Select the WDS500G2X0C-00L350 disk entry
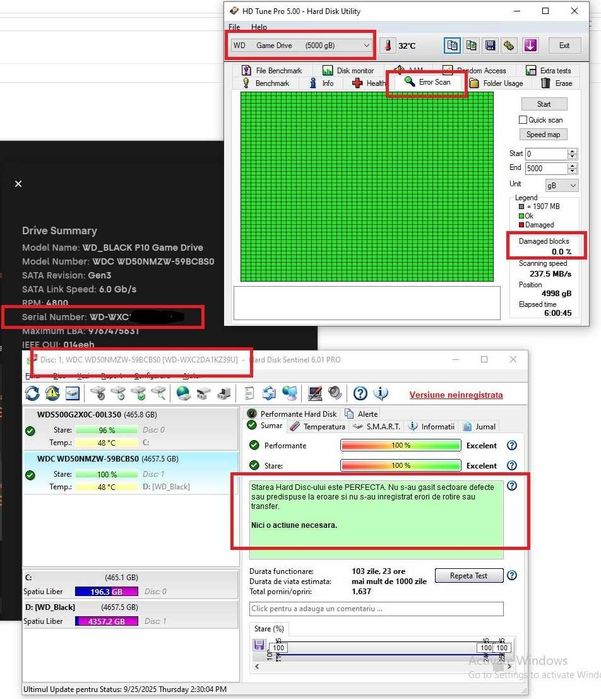Image resolution: width=601 pixels, height=699 pixels. point(131,428)
